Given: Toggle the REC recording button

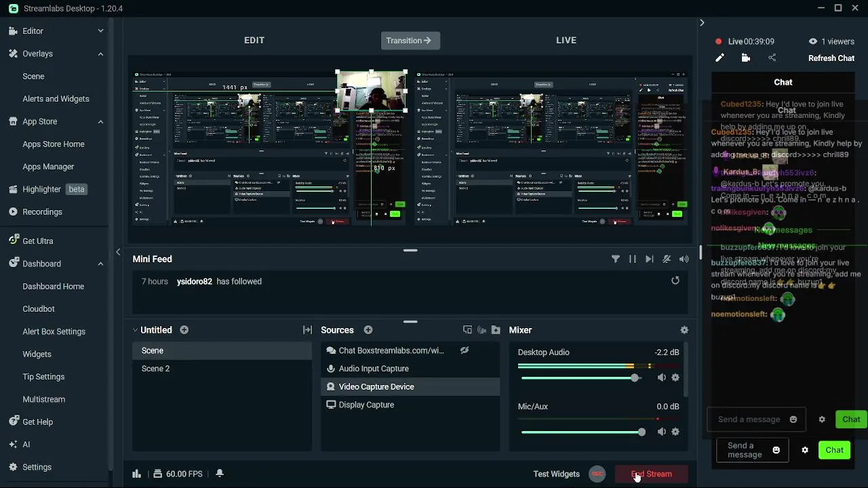Looking at the screenshot, I should (597, 474).
